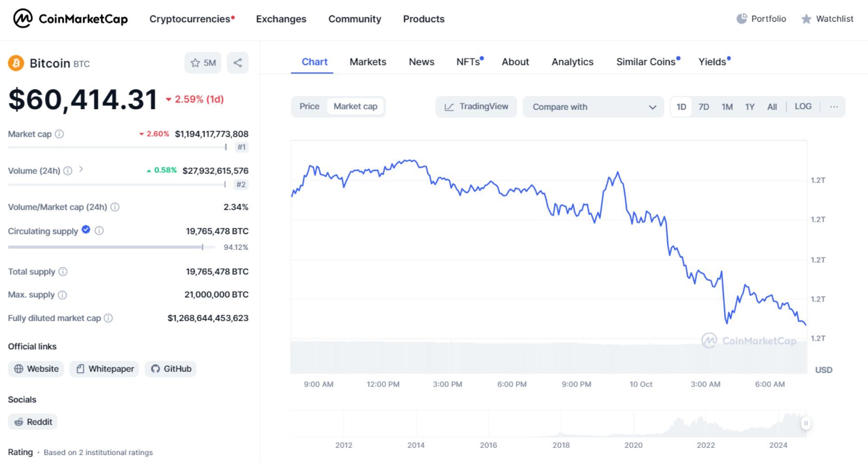Click the circulating supply progress bar

[x=104, y=247]
